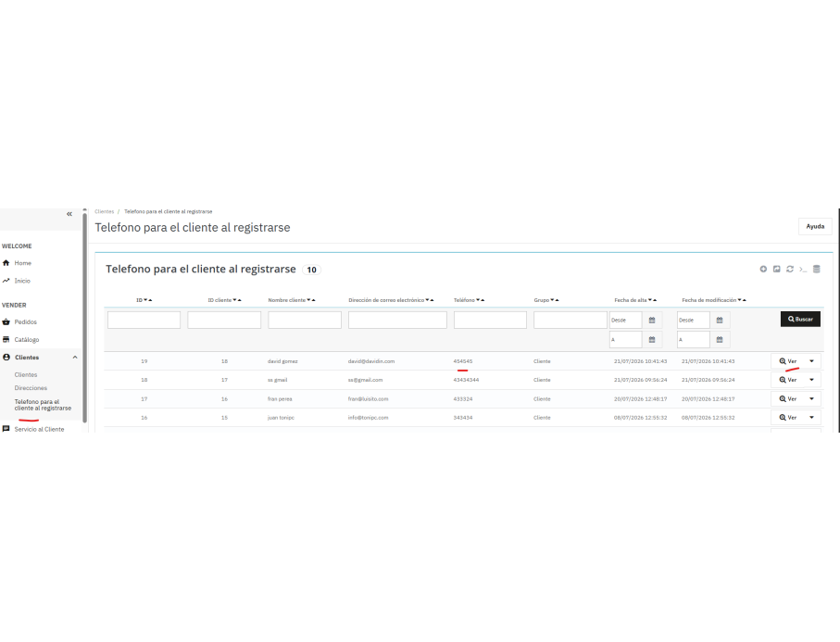Click the Ayuda button
This screenshot has height=642, width=840.
[x=815, y=226]
